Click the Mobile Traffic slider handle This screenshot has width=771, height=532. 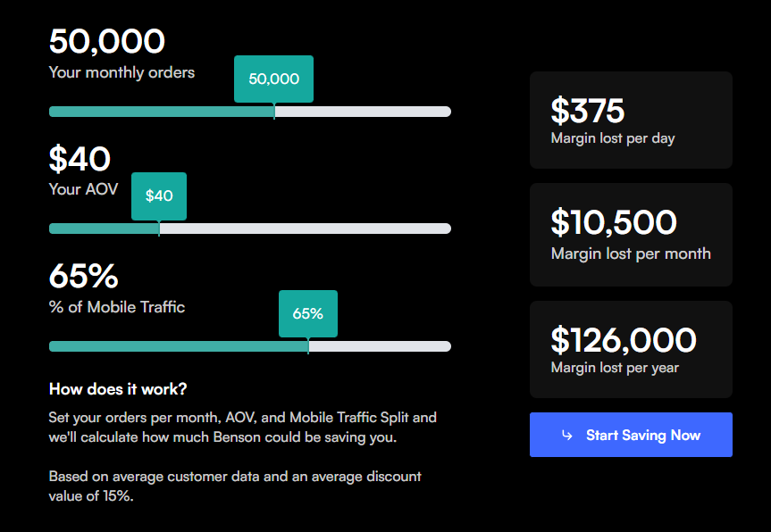308,346
